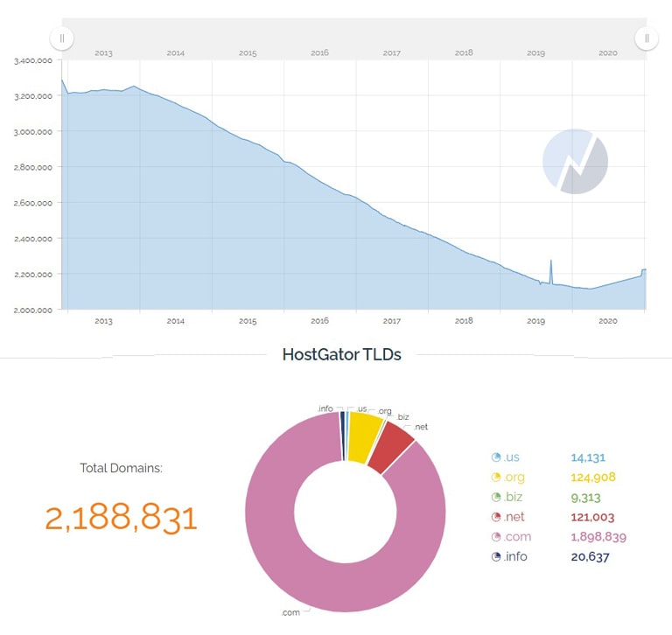Viewport: 672px width, 635px height.
Task: Click the .com label beneath the donut
Action: coord(290,613)
